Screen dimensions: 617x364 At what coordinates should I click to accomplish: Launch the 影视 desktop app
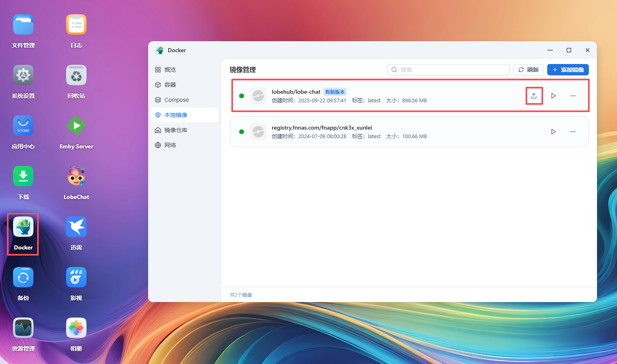coord(76,278)
